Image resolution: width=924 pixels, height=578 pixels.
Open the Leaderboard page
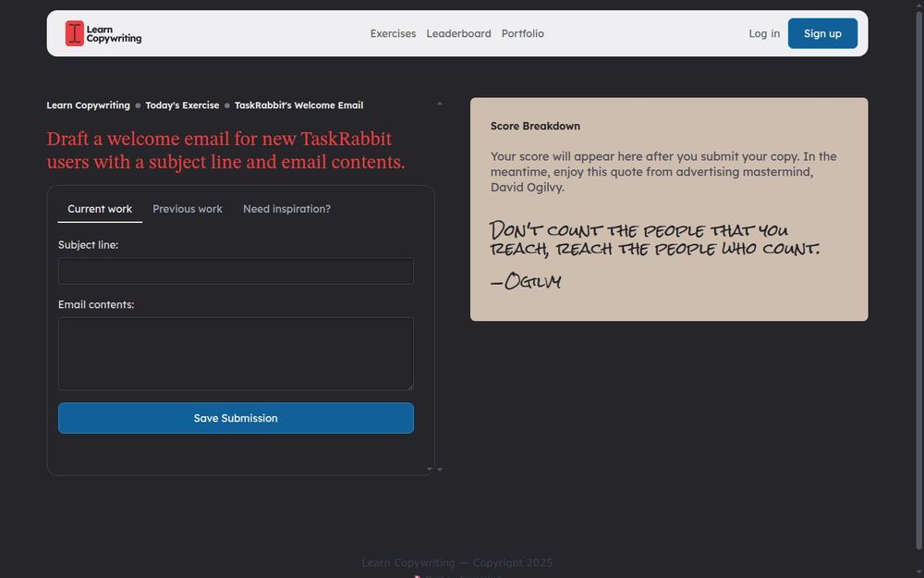pyautogui.click(x=458, y=33)
